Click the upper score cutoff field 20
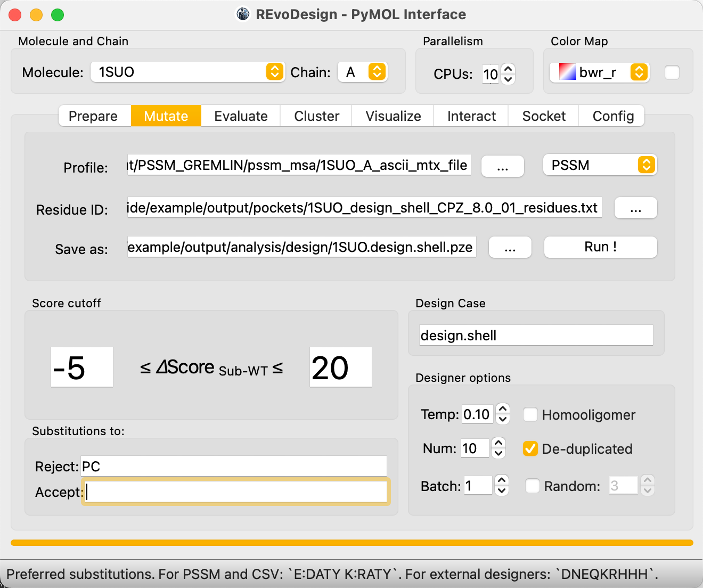This screenshot has width=703, height=588. point(341,367)
